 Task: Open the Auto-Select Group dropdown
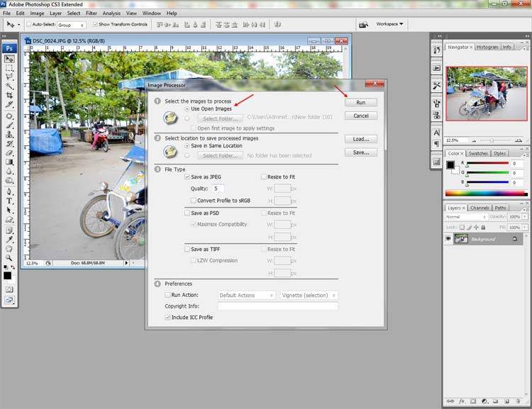71,25
